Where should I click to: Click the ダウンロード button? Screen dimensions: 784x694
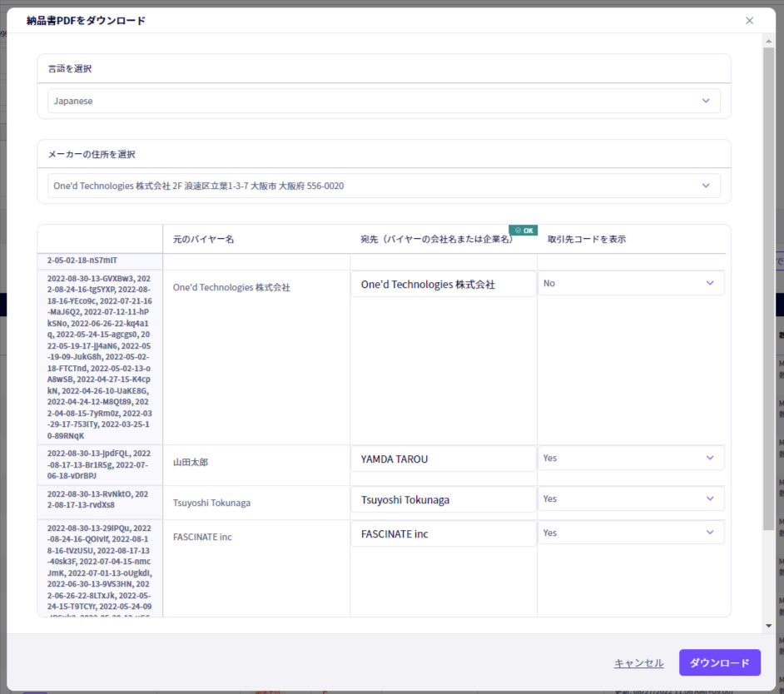coord(720,662)
